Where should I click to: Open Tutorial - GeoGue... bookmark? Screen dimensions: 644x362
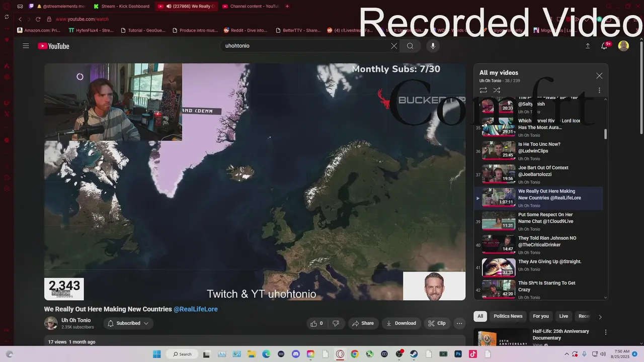(143, 30)
